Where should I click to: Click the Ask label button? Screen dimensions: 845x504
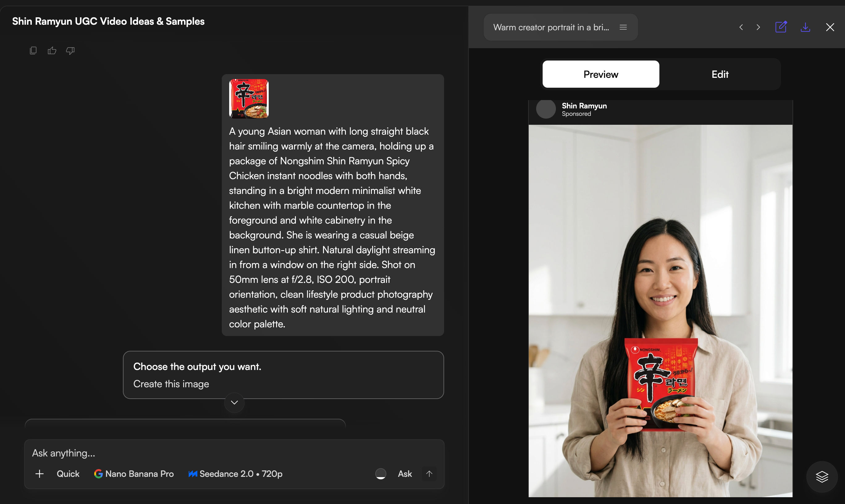[x=405, y=474]
